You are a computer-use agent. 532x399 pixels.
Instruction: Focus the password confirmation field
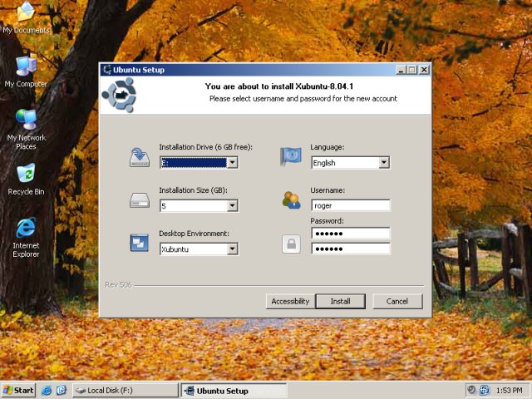pos(351,249)
